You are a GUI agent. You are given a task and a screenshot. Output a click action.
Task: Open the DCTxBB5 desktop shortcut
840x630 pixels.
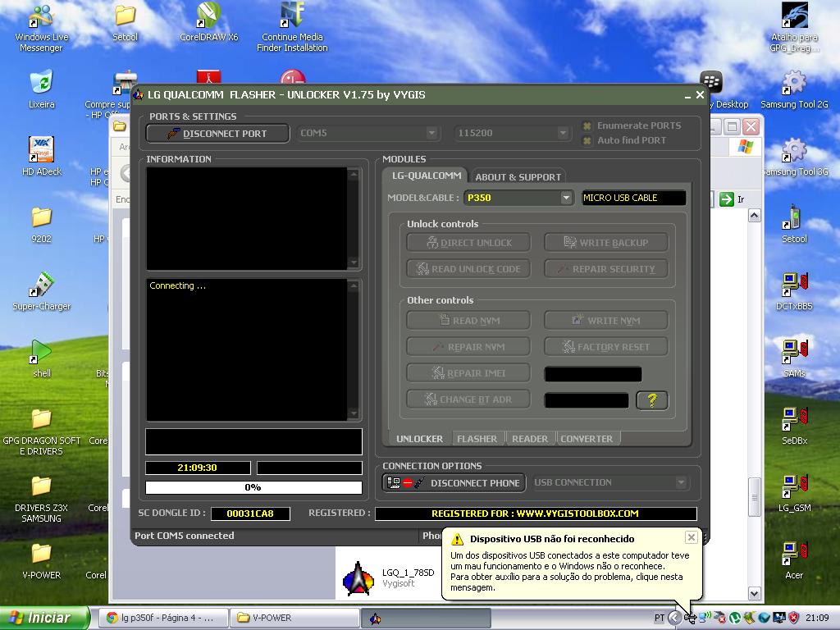[794, 292]
